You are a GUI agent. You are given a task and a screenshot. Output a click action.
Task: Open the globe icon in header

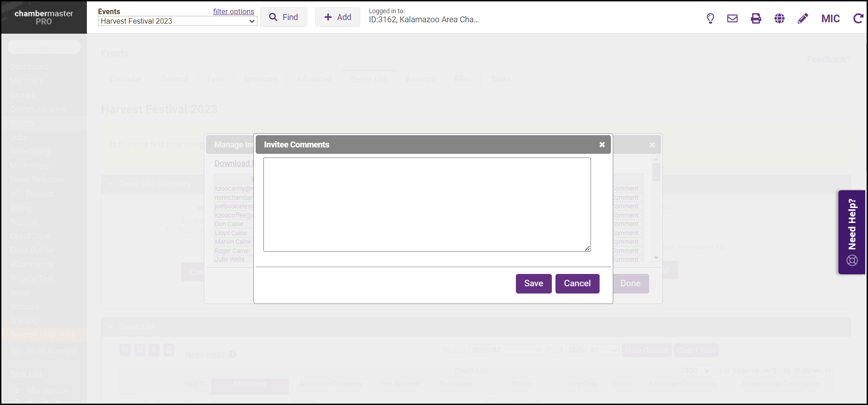779,18
